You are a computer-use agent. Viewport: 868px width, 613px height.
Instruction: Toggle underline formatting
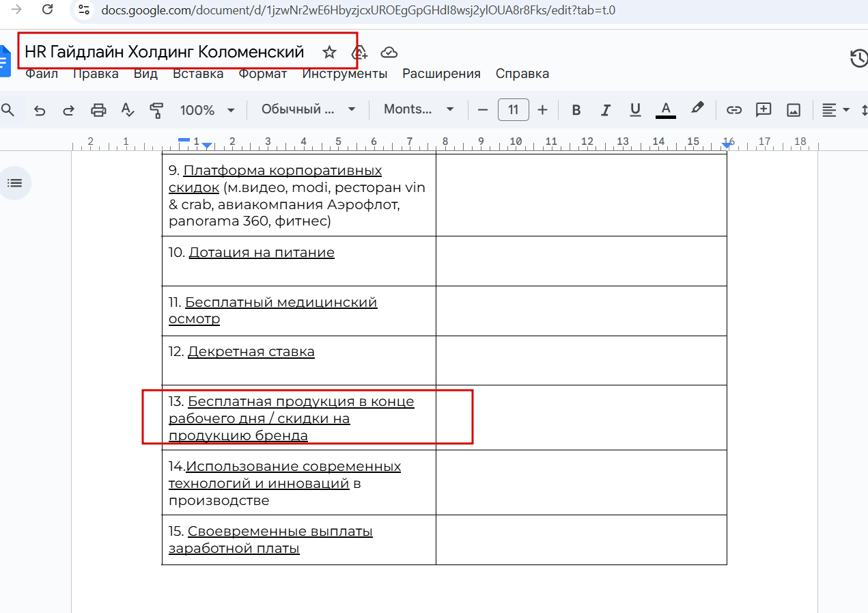pyautogui.click(x=635, y=109)
